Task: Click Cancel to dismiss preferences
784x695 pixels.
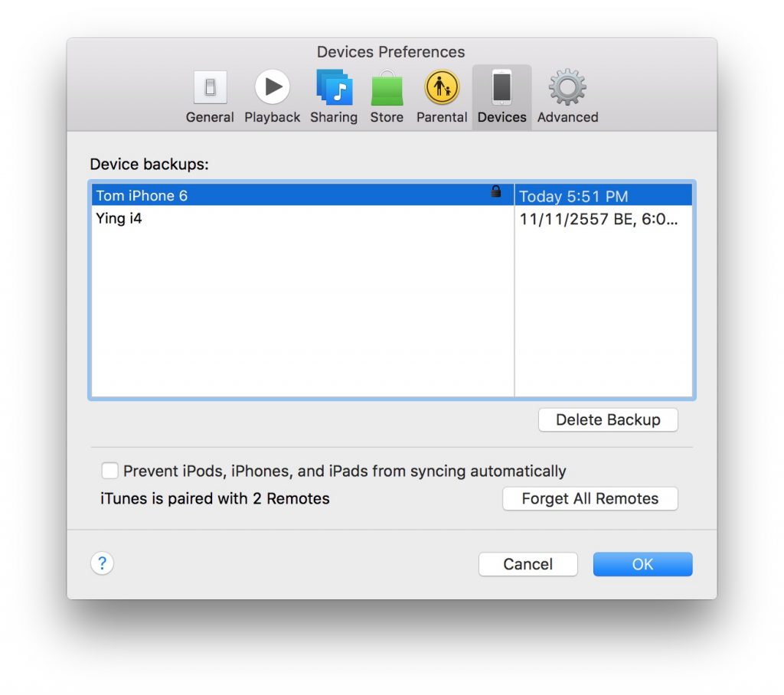Action: [528, 564]
